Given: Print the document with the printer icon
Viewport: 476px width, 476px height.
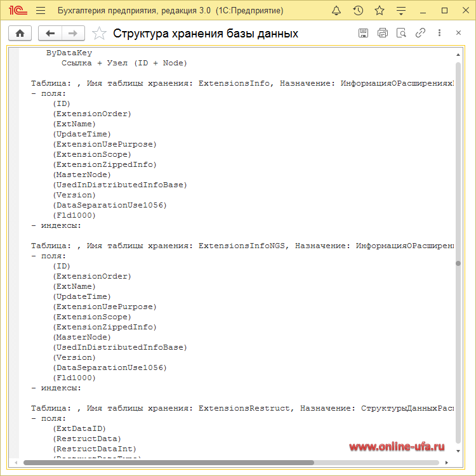Looking at the screenshot, I should coord(383,33).
